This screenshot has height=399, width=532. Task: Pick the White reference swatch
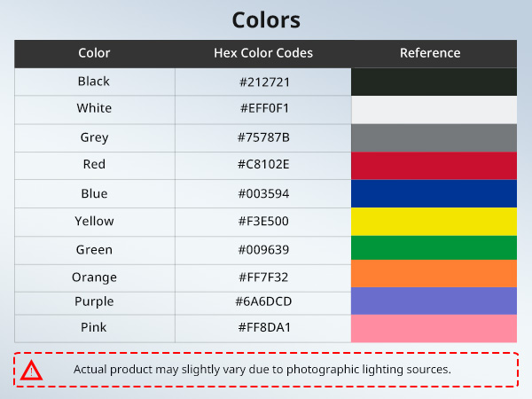coord(434,109)
